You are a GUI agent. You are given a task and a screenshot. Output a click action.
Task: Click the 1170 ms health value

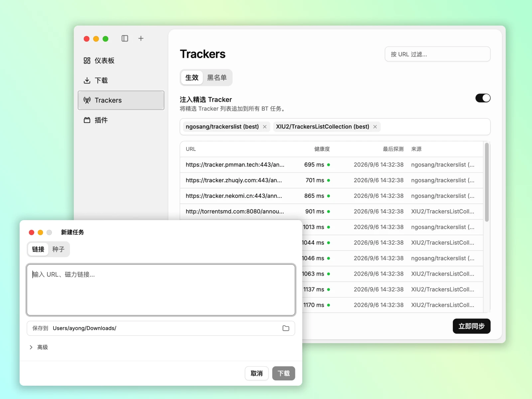coord(314,305)
